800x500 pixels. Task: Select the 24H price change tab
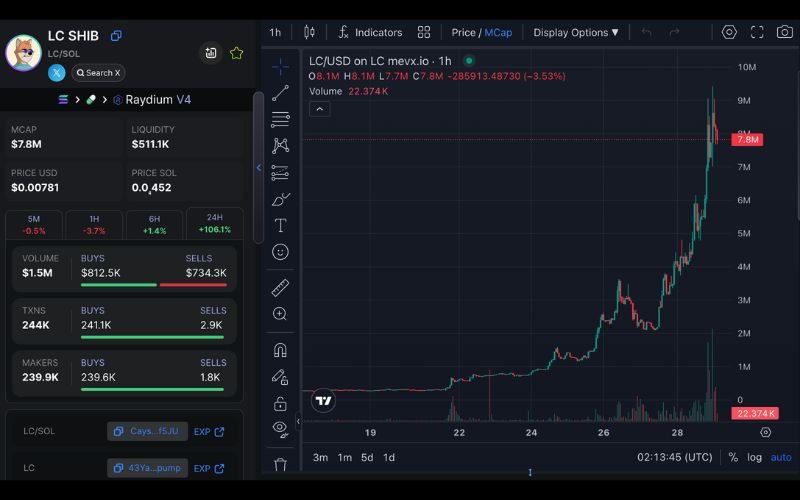point(215,223)
